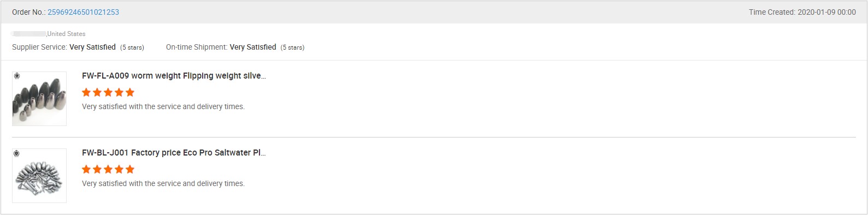Viewport: 868px width, 215px height.
Task: Open the black worm weights product thumbnail
Action: pyautogui.click(x=39, y=99)
